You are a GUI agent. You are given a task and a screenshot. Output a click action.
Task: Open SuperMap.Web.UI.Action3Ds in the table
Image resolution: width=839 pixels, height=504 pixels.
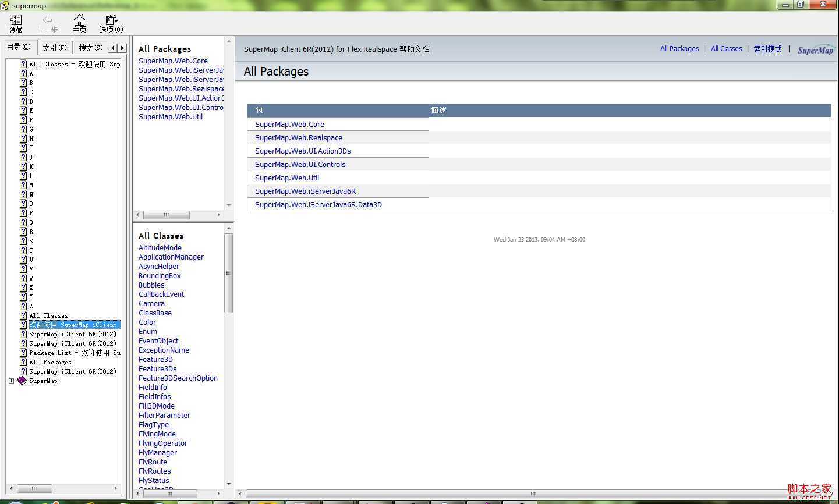click(x=303, y=151)
